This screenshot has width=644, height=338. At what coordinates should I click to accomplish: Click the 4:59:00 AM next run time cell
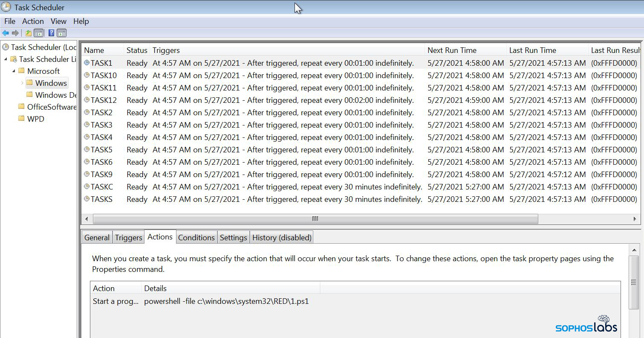(466, 100)
